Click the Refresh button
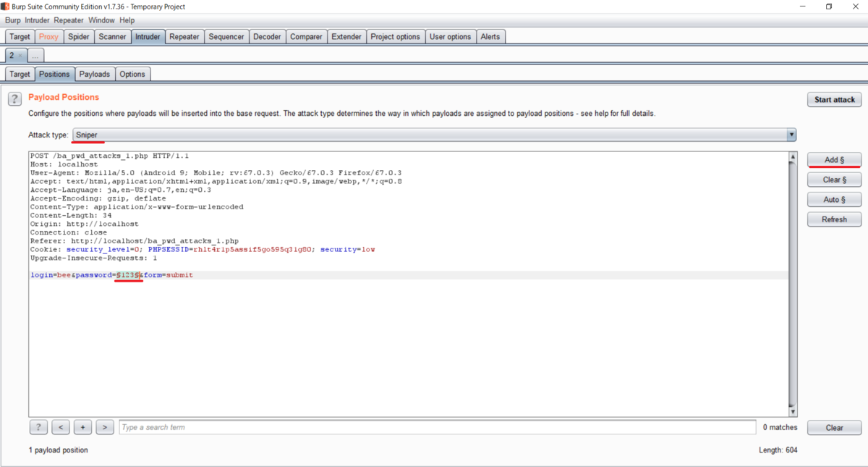This screenshot has width=868, height=467. tap(835, 219)
